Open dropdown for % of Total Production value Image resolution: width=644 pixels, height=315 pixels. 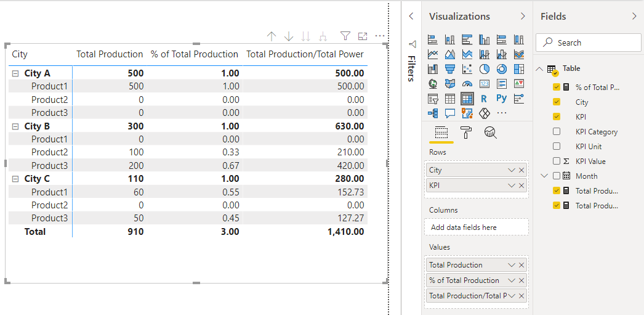point(512,280)
